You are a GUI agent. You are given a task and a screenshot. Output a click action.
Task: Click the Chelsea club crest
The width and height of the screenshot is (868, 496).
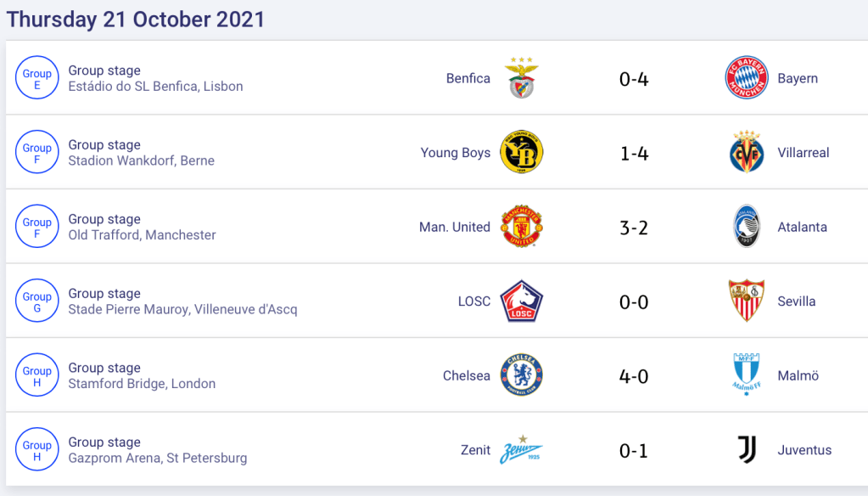522,375
